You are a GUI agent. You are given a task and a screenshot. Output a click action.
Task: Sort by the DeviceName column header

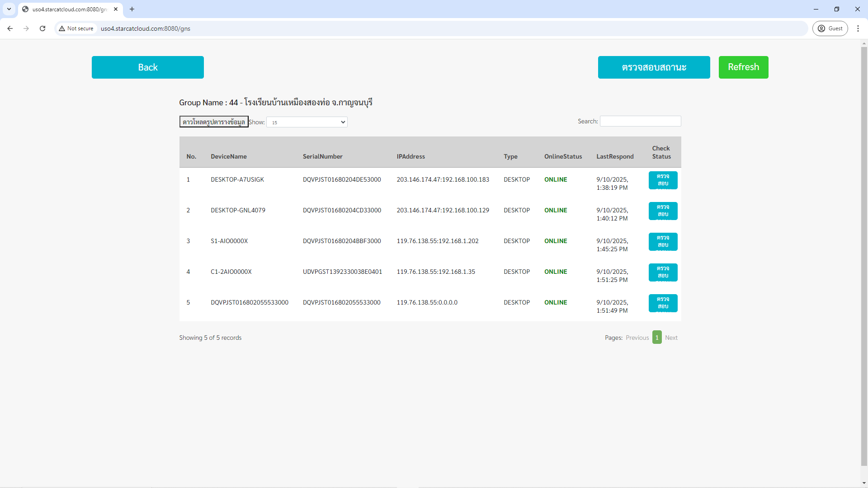(x=229, y=156)
